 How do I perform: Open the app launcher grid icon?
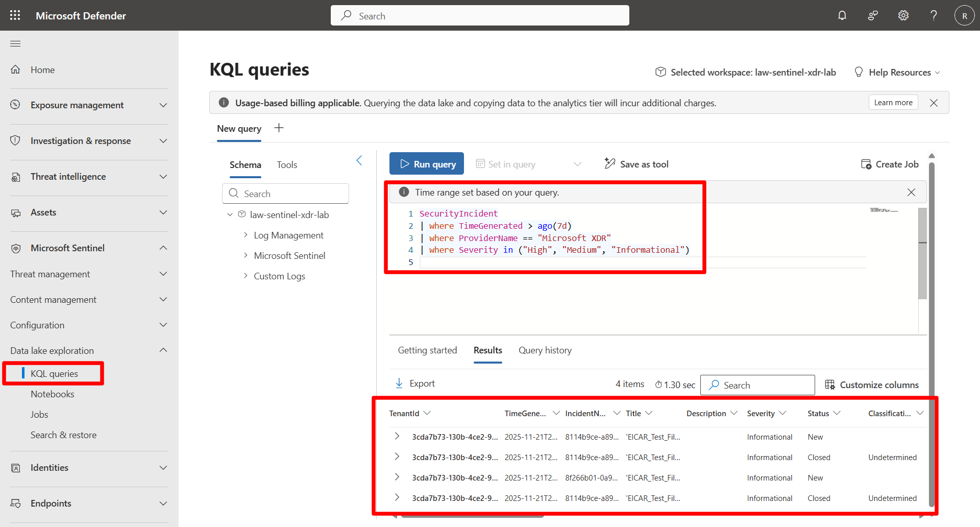[x=15, y=15]
